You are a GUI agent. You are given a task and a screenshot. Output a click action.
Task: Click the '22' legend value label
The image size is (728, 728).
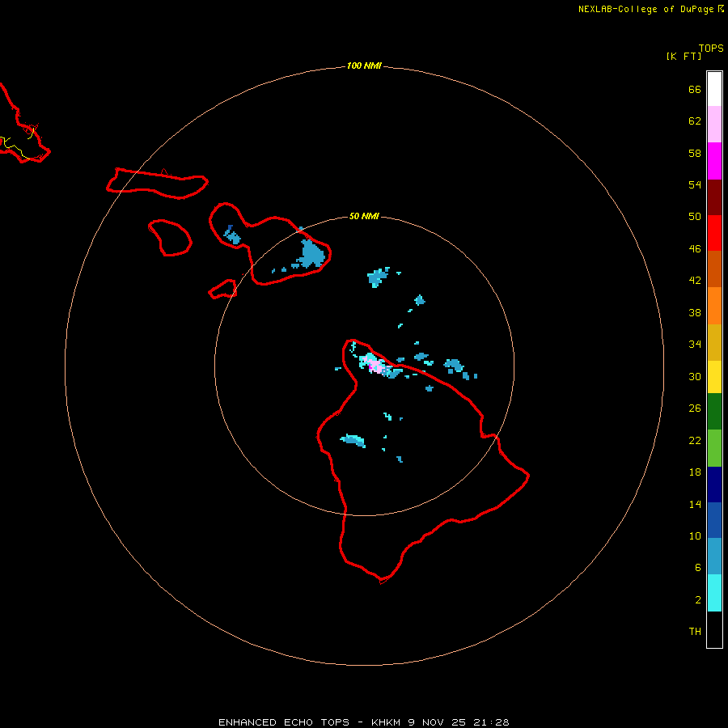[x=695, y=441]
